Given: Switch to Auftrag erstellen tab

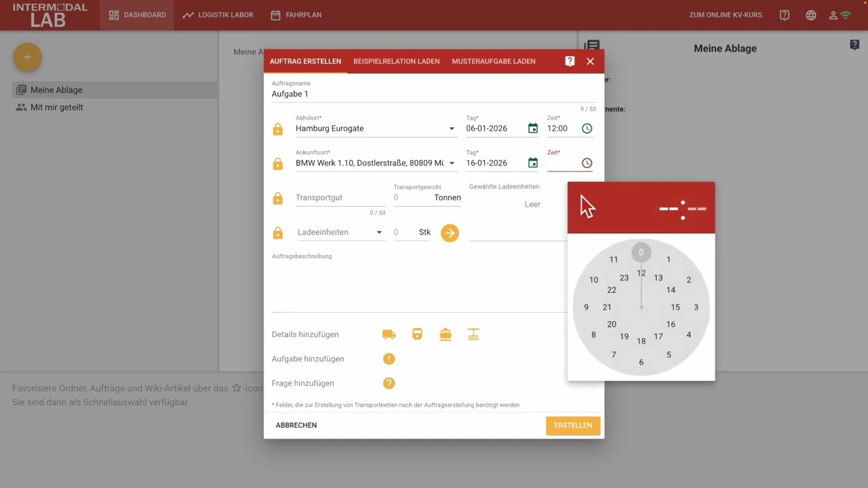Looking at the screenshot, I should [305, 61].
